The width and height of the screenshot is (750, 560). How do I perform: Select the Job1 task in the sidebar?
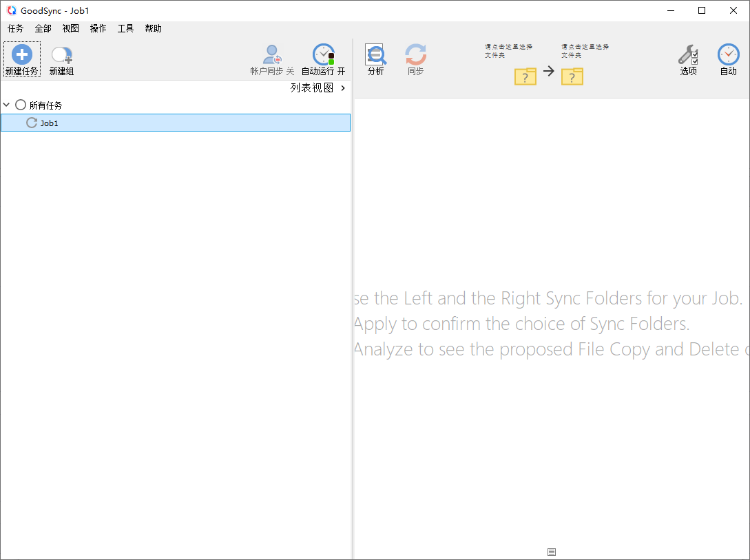tap(50, 123)
